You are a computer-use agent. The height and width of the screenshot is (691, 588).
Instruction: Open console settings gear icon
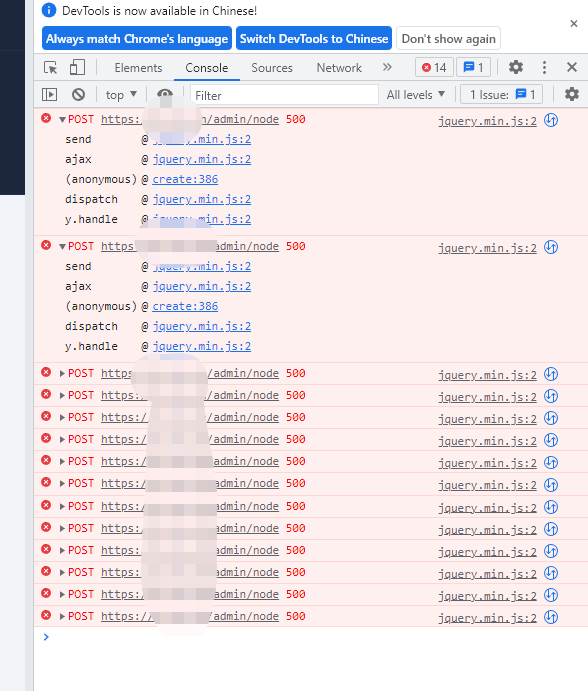pos(572,94)
